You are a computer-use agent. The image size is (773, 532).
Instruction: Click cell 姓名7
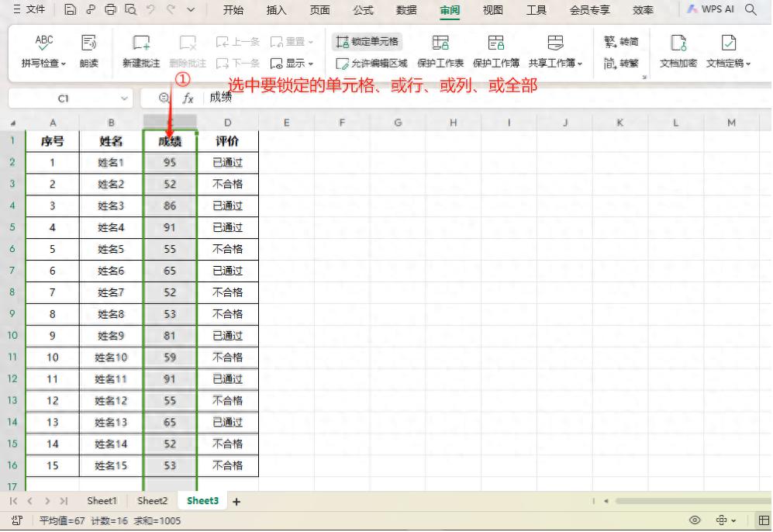point(111,292)
